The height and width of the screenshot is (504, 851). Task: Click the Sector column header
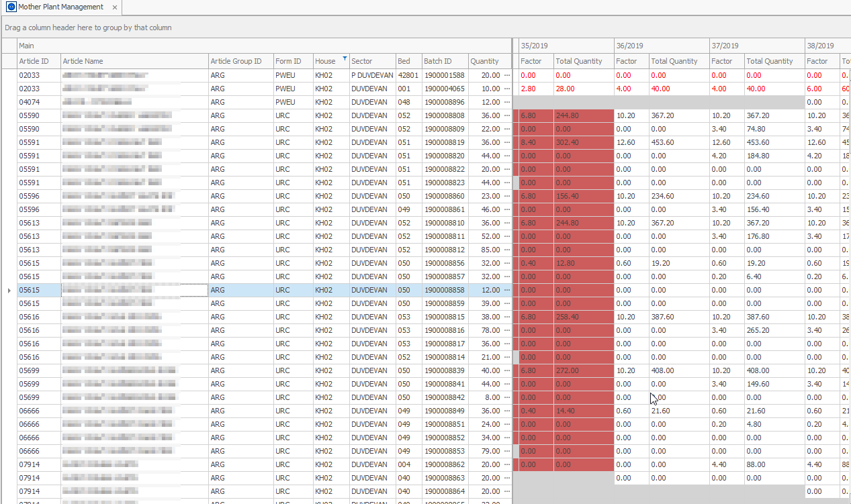click(372, 61)
